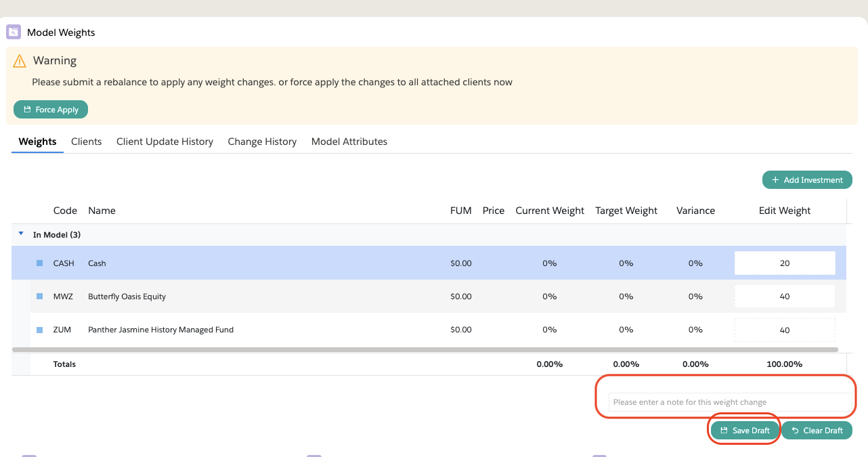Click the horizontal table scrollbar
Image resolution: width=868 pixels, height=457 pixels.
click(x=425, y=350)
